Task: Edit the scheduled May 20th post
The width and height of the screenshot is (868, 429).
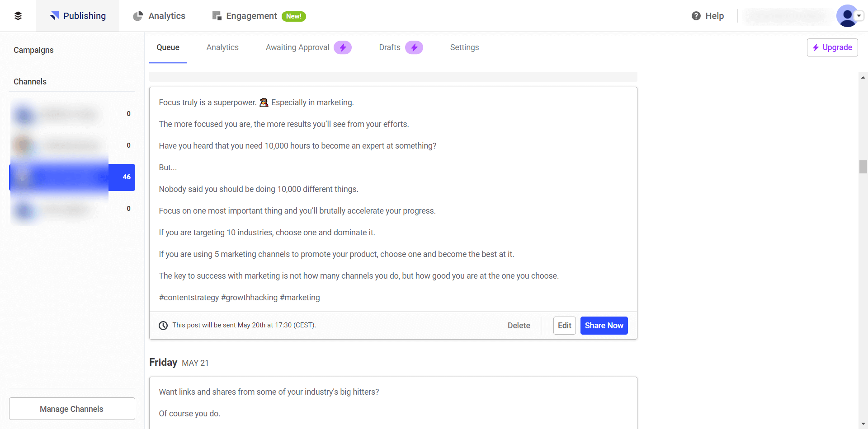Action: [x=564, y=326]
